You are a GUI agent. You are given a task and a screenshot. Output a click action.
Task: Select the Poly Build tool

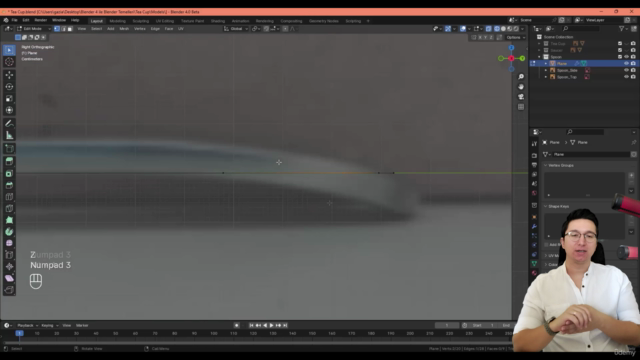(9, 220)
